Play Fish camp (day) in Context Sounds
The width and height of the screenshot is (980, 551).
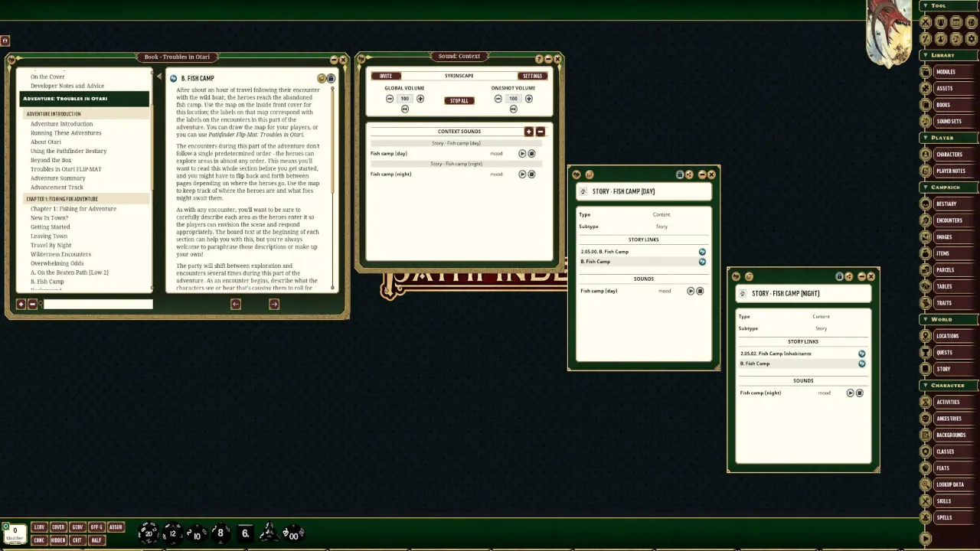[x=523, y=154]
